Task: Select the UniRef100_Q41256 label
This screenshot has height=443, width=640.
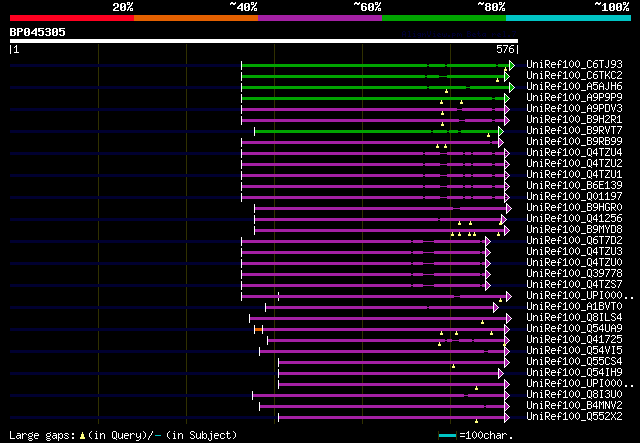Action: (574, 219)
